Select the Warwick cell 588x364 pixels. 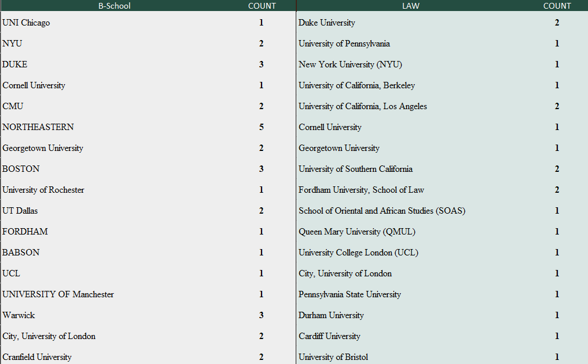[19, 315]
